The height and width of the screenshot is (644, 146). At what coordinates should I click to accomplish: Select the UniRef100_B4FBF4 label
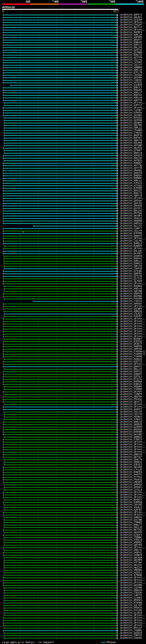point(131,32)
